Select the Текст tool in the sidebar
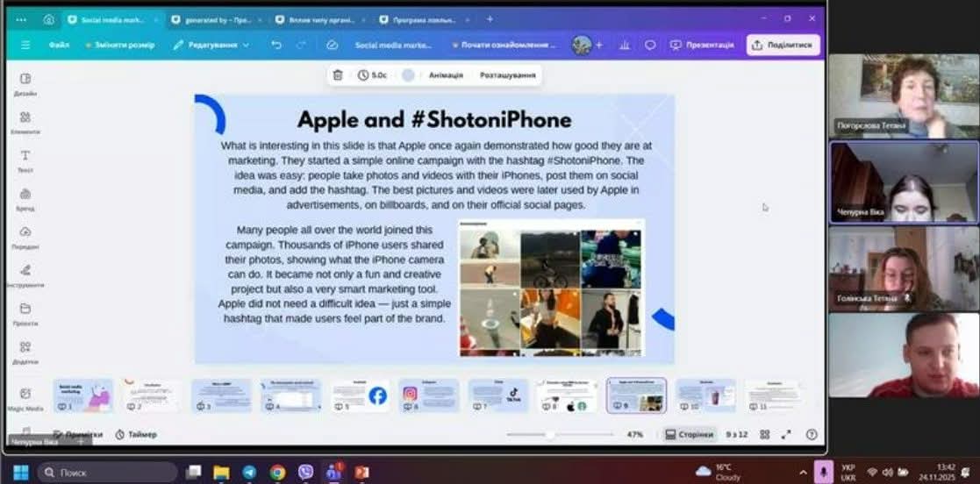 [x=25, y=159]
